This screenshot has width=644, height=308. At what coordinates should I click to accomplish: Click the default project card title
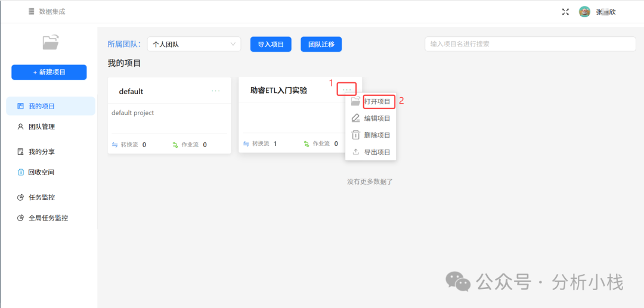(x=131, y=92)
